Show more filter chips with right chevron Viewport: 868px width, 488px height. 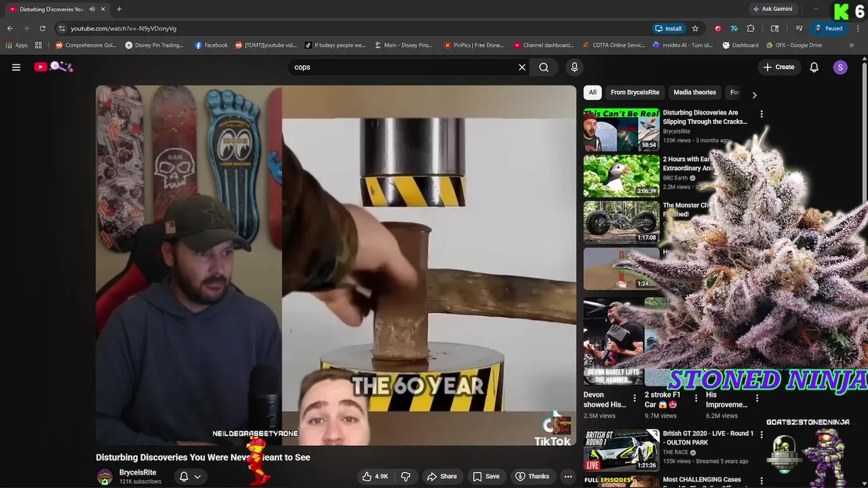click(754, 95)
